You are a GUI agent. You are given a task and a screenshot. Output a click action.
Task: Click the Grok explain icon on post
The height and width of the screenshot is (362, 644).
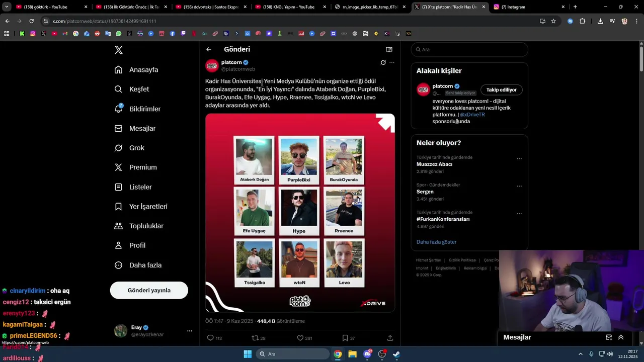[383, 62]
